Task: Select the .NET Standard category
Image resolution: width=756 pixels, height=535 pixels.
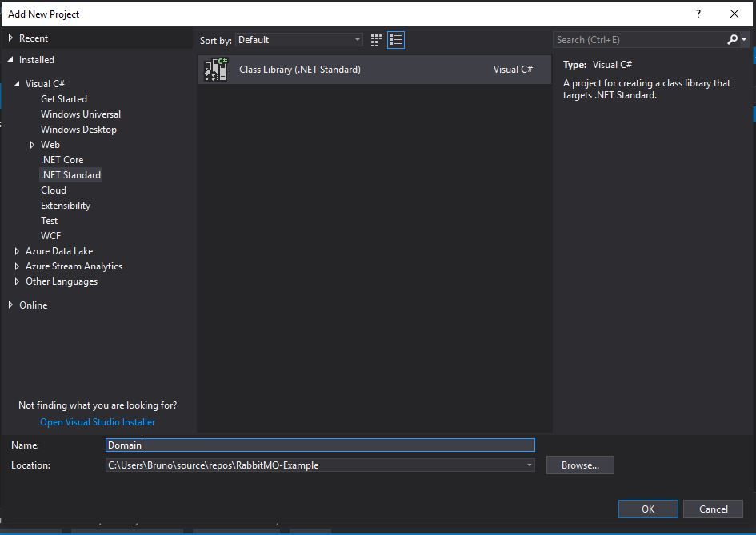Action: pyautogui.click(x=71, y=175)
